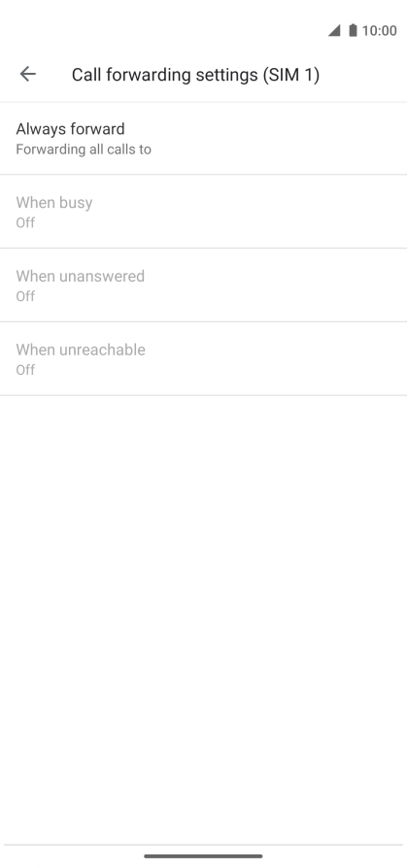Viewport: 407px width, 868px height.
Task: Select the When unanswered forwarding option
Action: coord(203,285)
